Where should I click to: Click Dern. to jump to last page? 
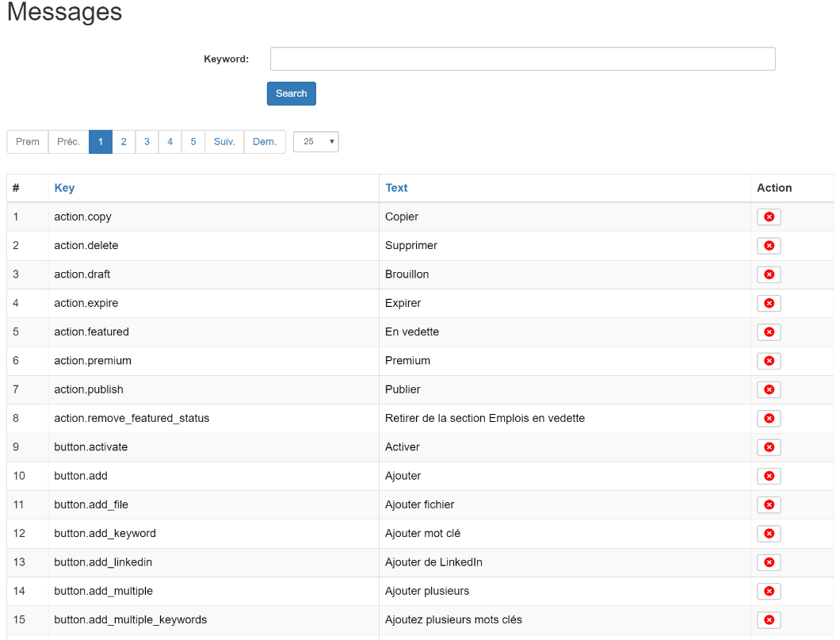pyautogui.click(x=265, y=141)
